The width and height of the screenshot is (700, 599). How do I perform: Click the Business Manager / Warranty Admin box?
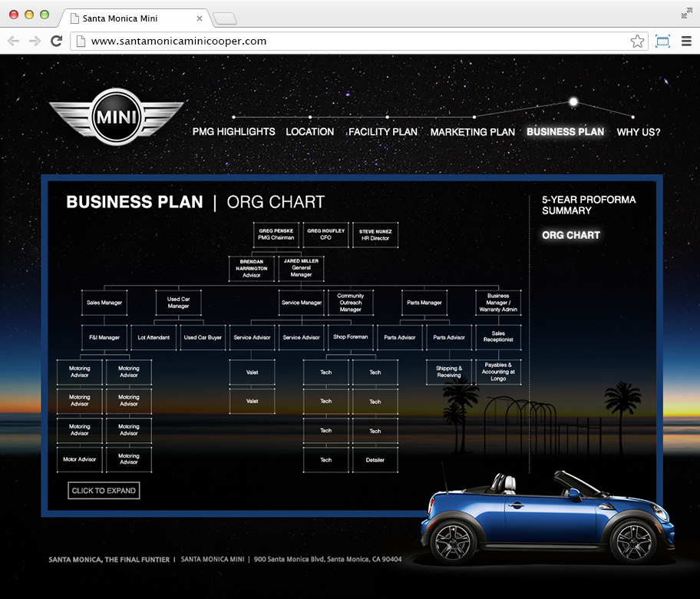coord(498,303)
